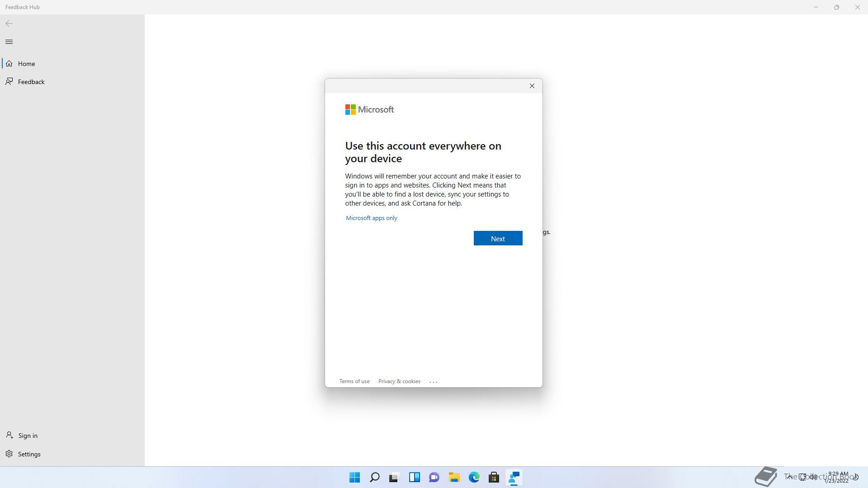This screenshot has width=868, height=488.
Task: Click the more options ellipsis in the dialog footer
Action: [433, 382]
